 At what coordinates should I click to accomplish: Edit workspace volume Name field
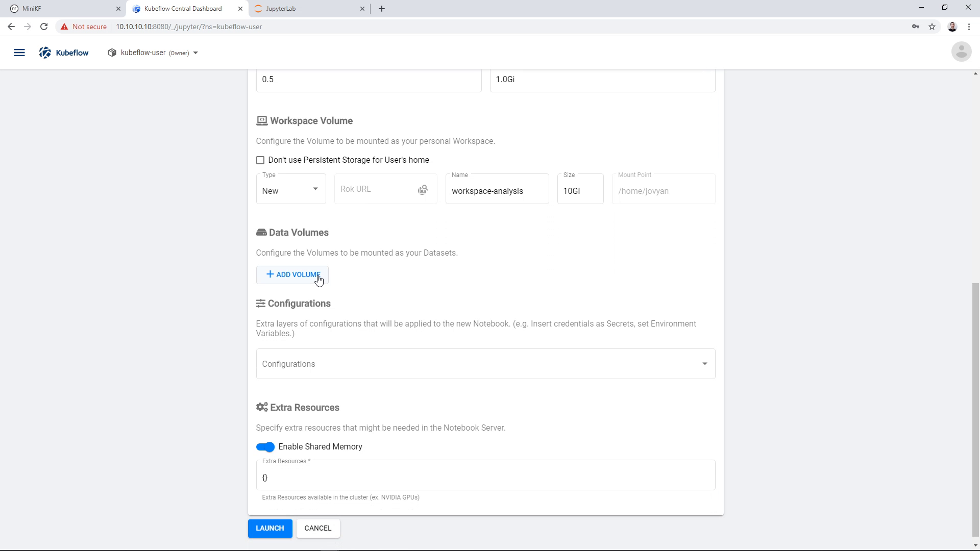(497, 189)
